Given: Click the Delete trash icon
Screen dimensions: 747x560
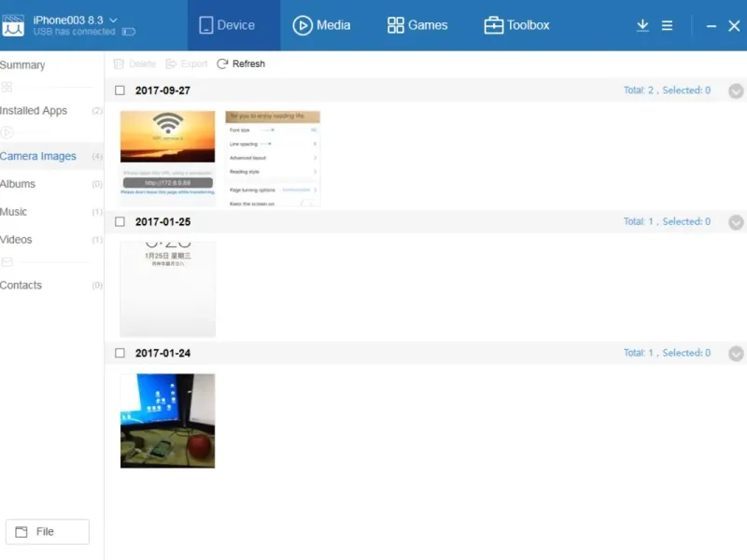Looking at the screenshot, I should coord(119,63).
